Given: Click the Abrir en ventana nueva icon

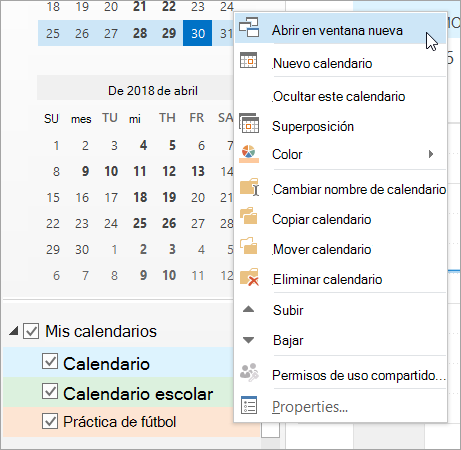Looking at the screenshot, I should click(249, 27).
